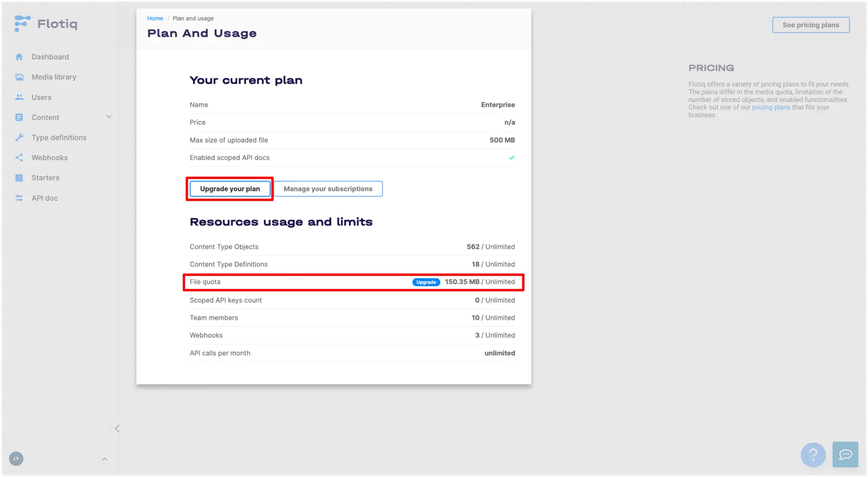The height and width of the screenshot is (477, 868).
Task: Open the help question mark bubble
Action: click(813, 454)
